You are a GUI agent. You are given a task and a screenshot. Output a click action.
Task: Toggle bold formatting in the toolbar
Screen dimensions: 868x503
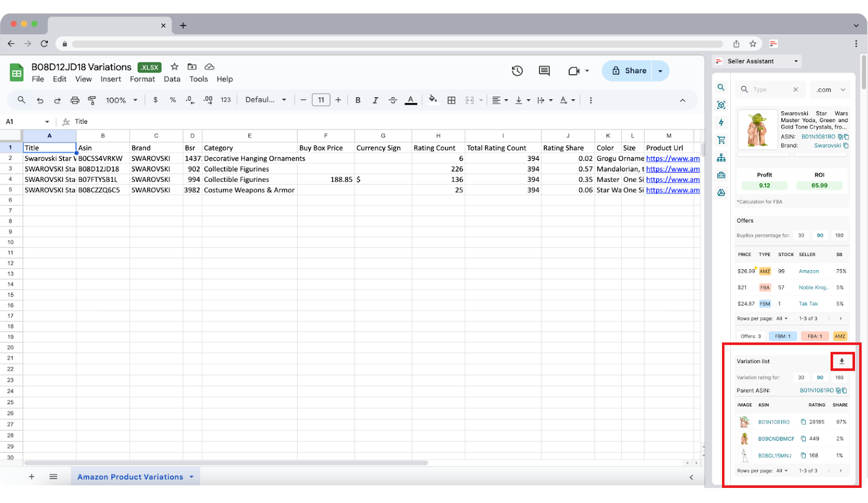(358, 100)
